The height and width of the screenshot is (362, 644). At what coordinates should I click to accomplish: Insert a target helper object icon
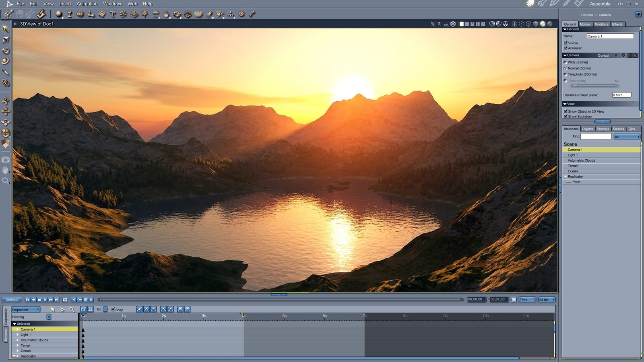(x=242, y=14)
